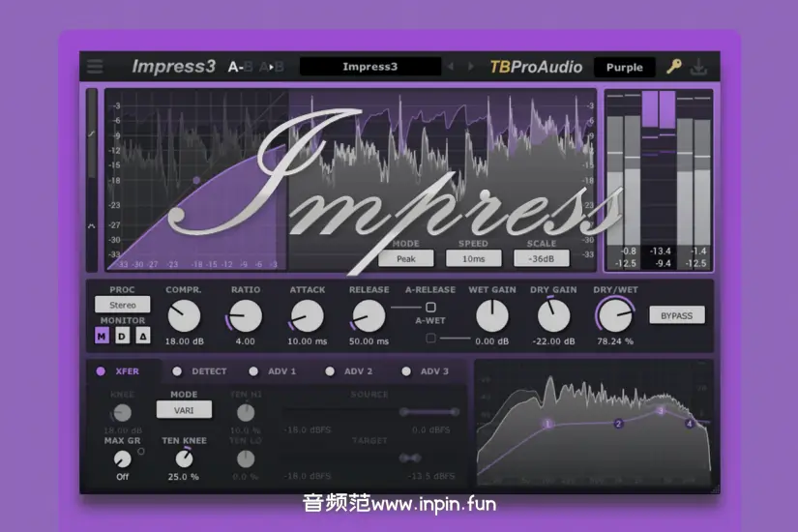This screenshot has height=532, width=798.
Task: Open the VARI mode dropdown
Action: point(184,410)
